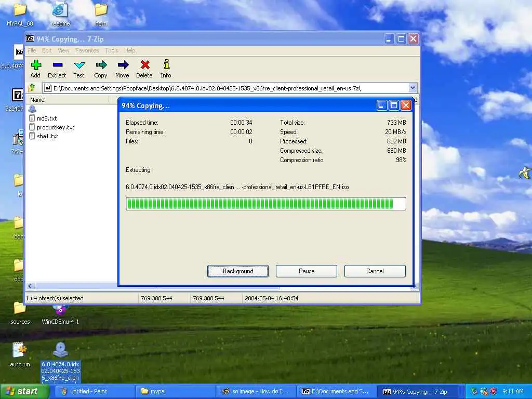Open the address bar path dropdown
Image resolution: width=532 pixels, height=399 pixels.
coord(412,88)
